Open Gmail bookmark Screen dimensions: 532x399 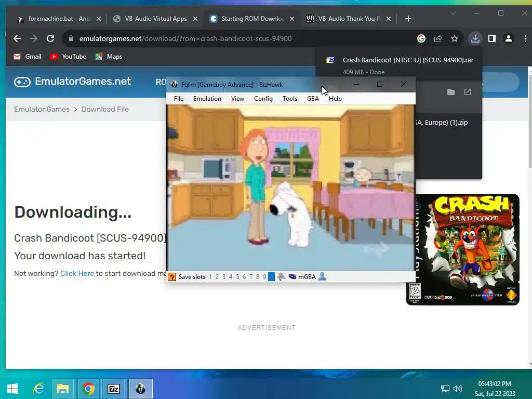coord(28,57)
